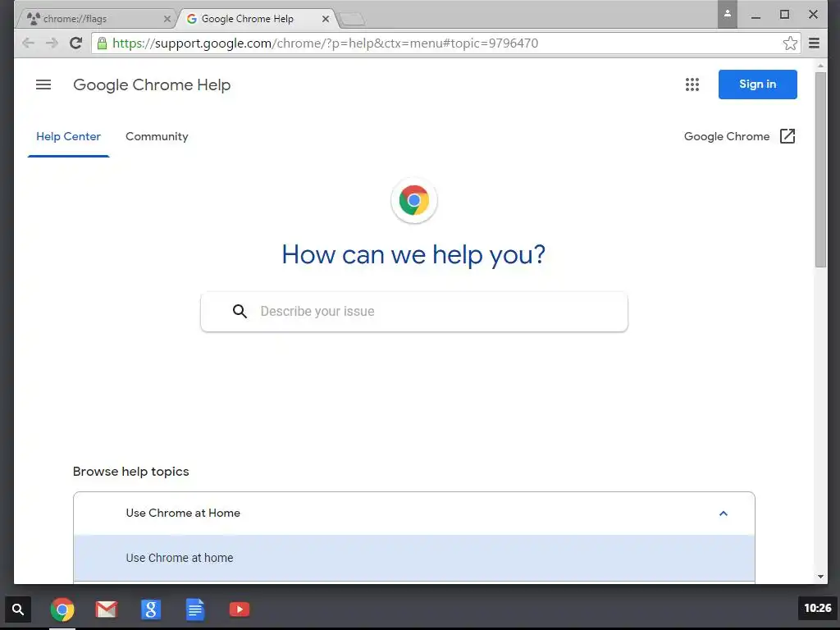Open the Chrome menu hamburger icon

(814, 43)
